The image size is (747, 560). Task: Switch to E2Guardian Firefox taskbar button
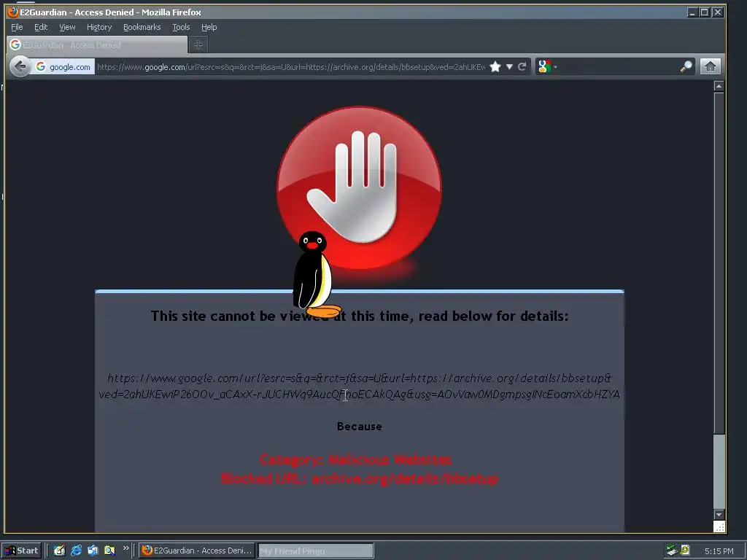197,551
